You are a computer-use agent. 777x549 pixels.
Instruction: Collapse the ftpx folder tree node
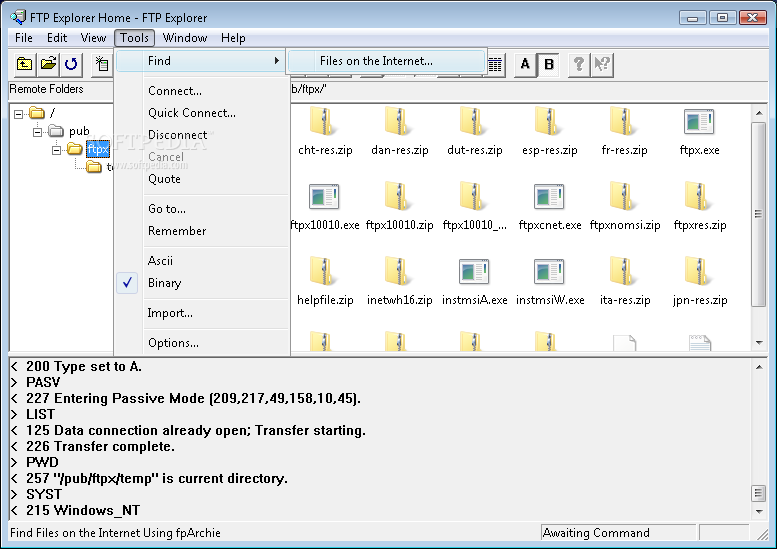56,150
